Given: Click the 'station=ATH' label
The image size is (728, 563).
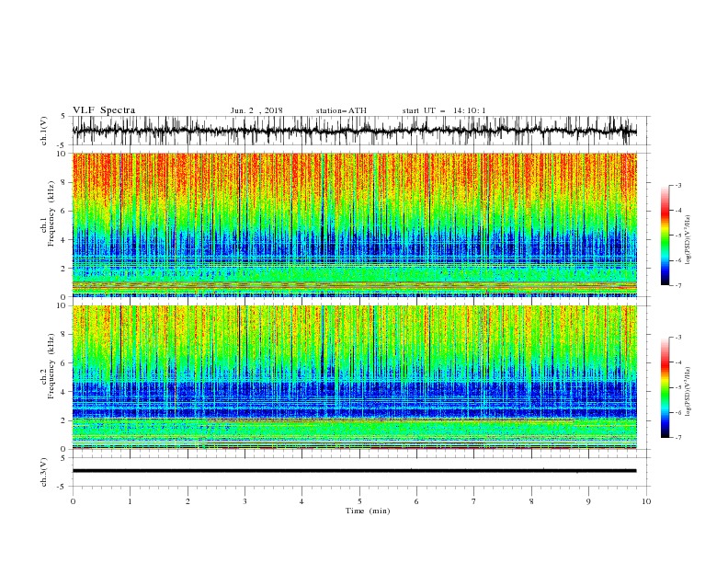Looking at the screenshot, I should coord(341,110).
